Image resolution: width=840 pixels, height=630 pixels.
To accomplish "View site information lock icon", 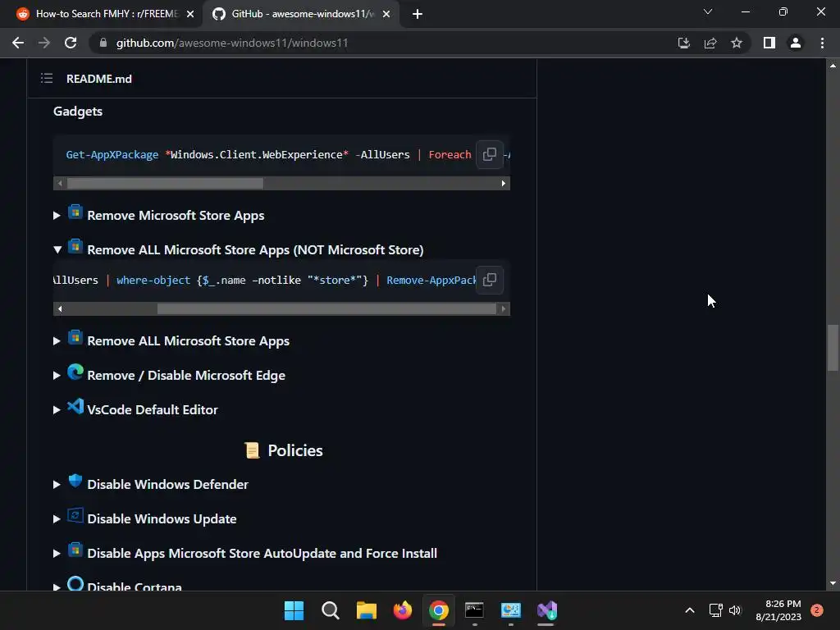I will point(103,43).
